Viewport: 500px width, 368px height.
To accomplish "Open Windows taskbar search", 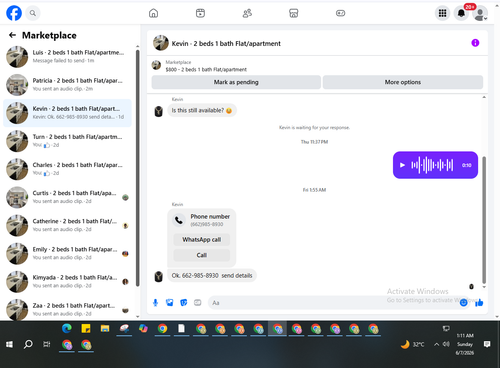I will click(x=28, y=344).
